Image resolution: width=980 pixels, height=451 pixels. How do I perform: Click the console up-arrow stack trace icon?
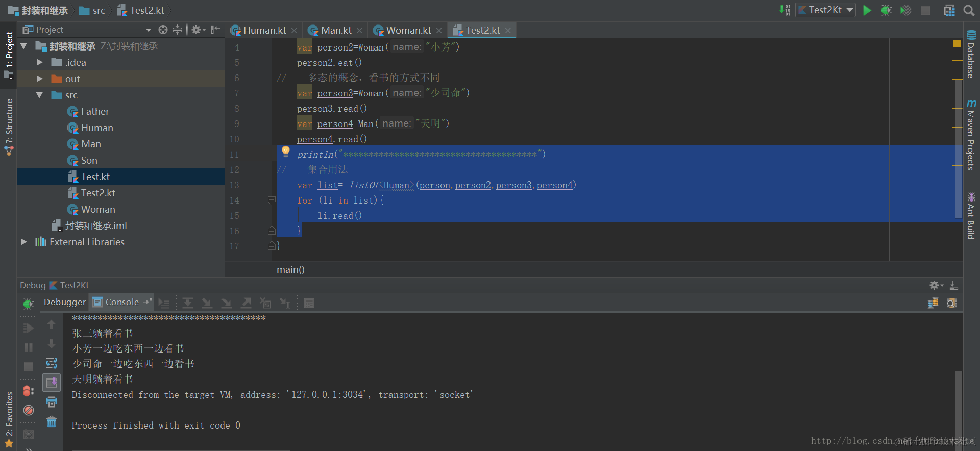click(x=51, y=324)
